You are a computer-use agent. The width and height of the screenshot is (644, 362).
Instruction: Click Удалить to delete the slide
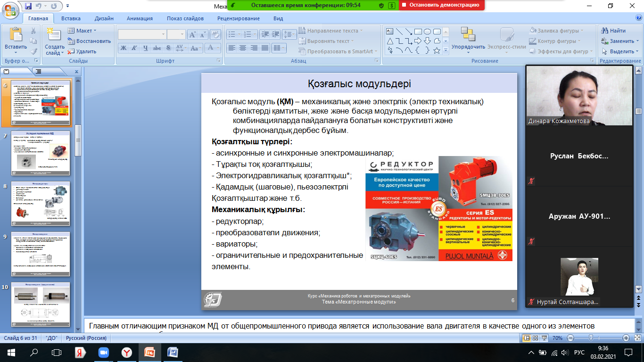coord(83,51)
